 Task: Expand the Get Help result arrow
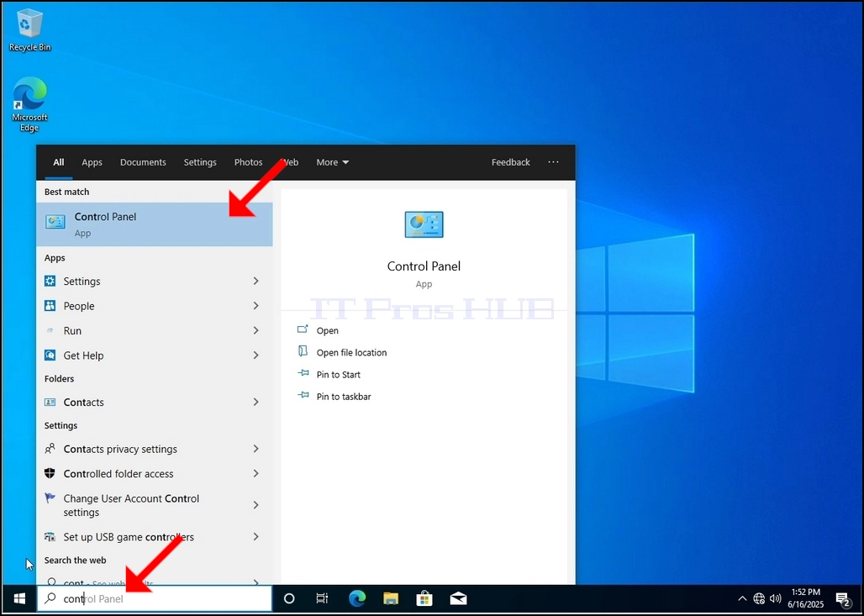pos(256,355)
